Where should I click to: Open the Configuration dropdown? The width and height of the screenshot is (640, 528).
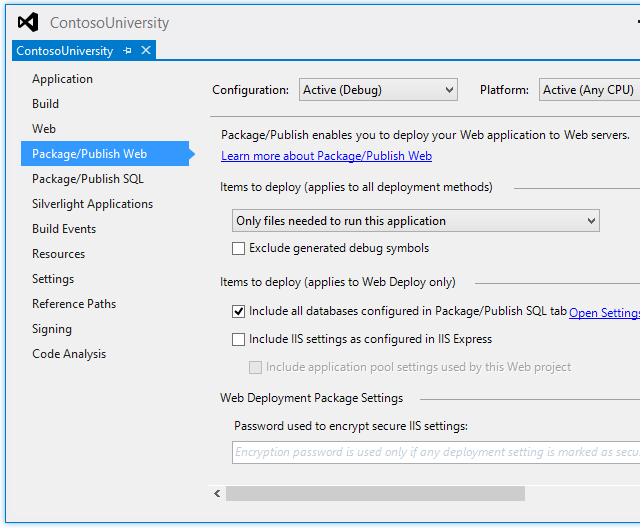click(x=378, y=90)
